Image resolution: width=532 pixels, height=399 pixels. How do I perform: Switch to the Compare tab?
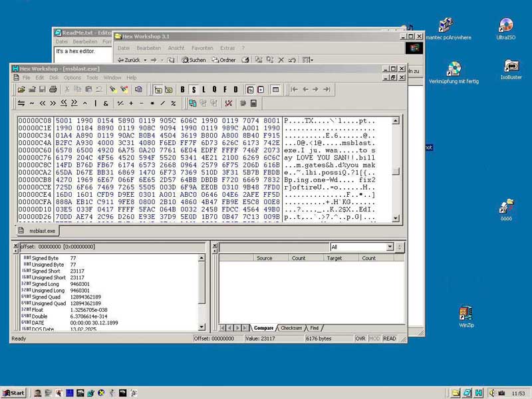[263, 328]
